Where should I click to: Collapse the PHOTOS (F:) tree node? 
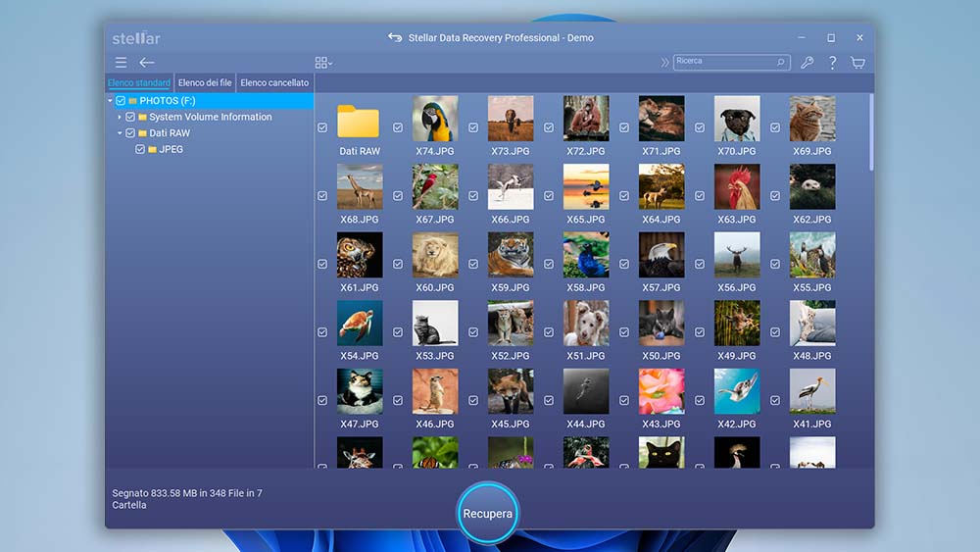(x=110, y=101)
